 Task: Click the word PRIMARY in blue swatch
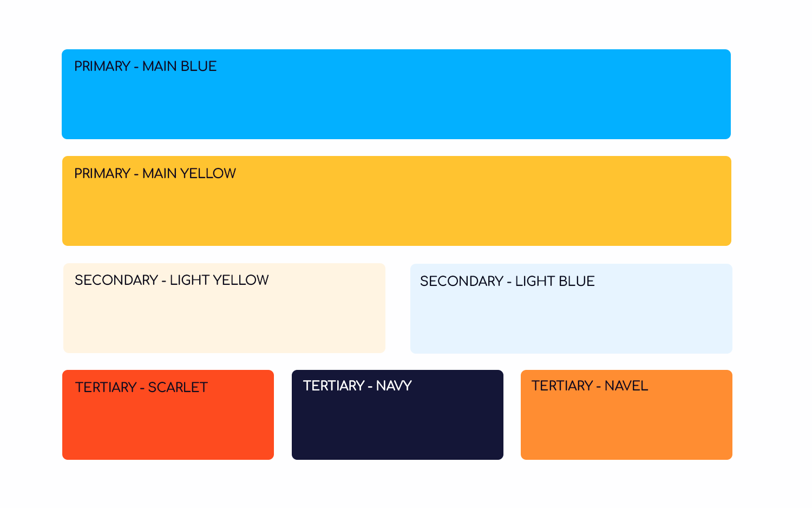[x=102, y=66]
